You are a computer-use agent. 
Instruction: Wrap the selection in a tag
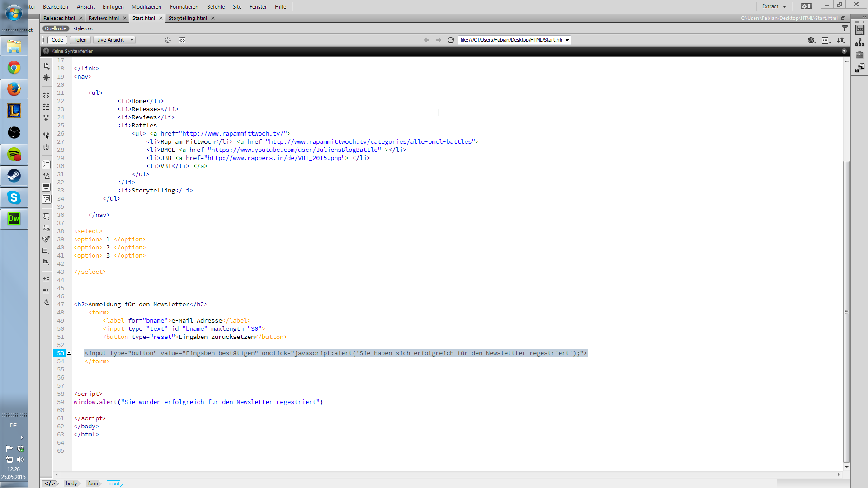pyautogui.click(x=46, y=239)
